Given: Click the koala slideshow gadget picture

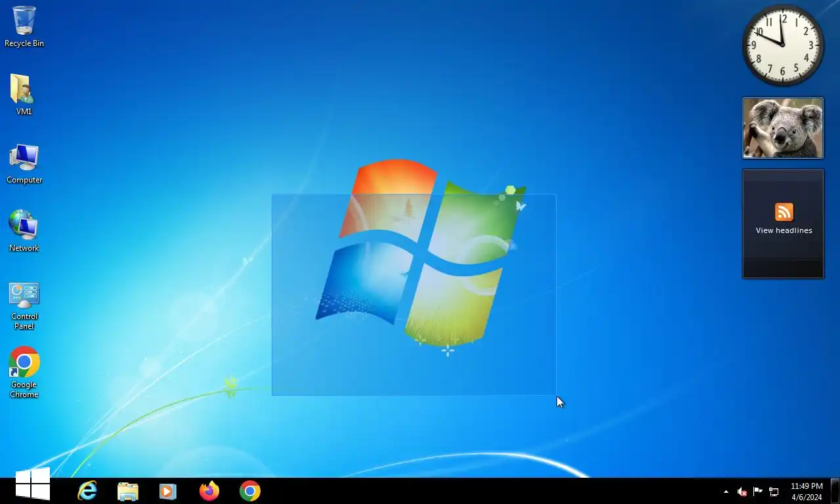Looking at the screenshot, I should pos(783,128).
